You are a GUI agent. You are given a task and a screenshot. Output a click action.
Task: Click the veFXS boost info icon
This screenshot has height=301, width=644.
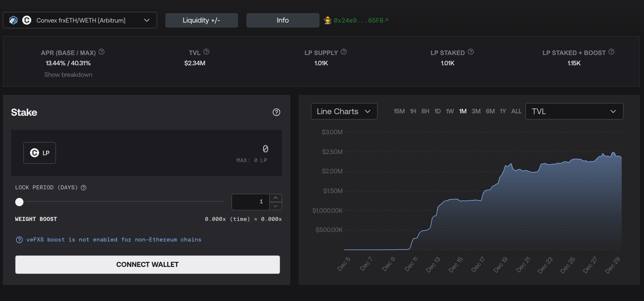[x=19, y=240]
